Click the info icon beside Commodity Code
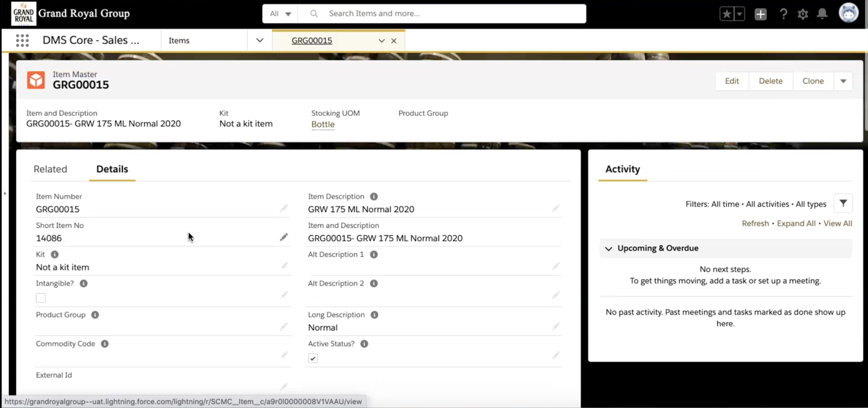The height and width of the screenshot is (408, 868). click(x=105, y=344)
